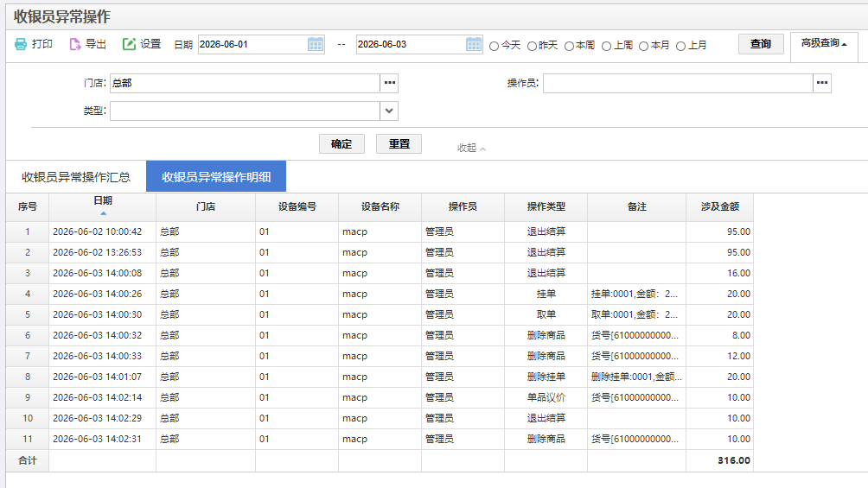
Task: Click the 门店 input field
Action: coord(245,83)
